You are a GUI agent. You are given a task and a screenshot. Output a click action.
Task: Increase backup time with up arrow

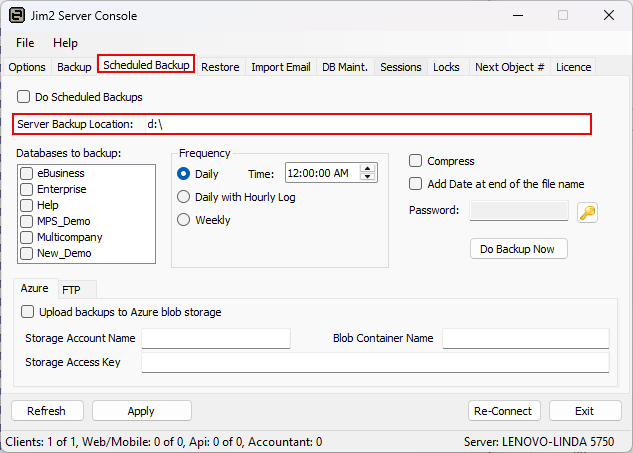tap(367, 169)
